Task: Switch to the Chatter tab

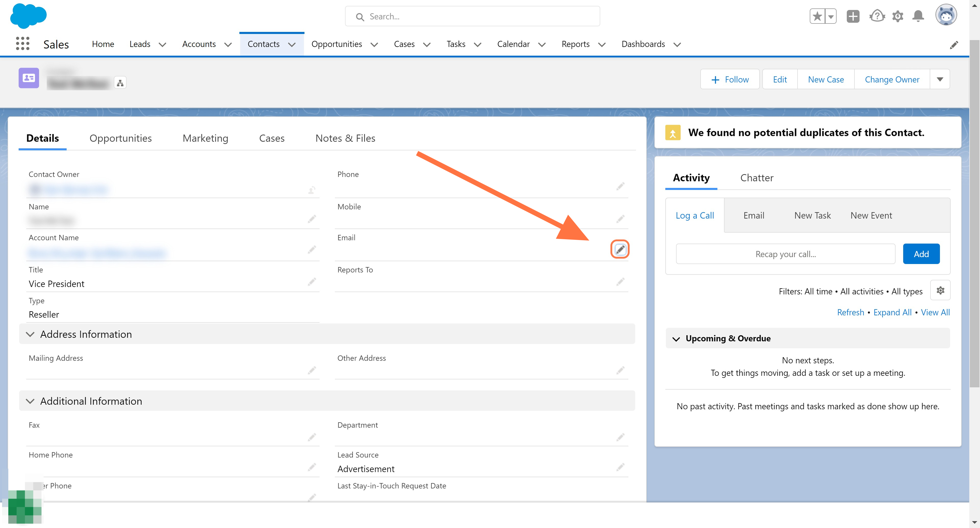Action: pyautogui.click(x=757, y=178)
